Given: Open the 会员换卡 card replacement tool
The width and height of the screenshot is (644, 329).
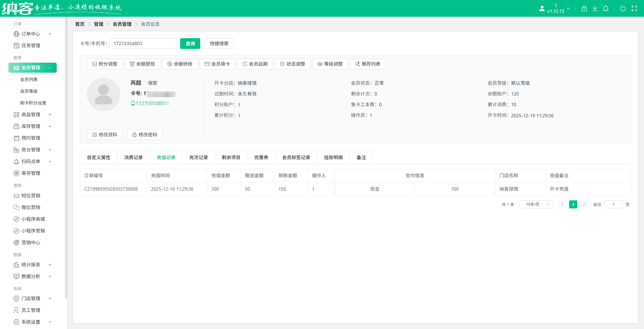Looking at the screenshot, I should click(x=217, y=64).
